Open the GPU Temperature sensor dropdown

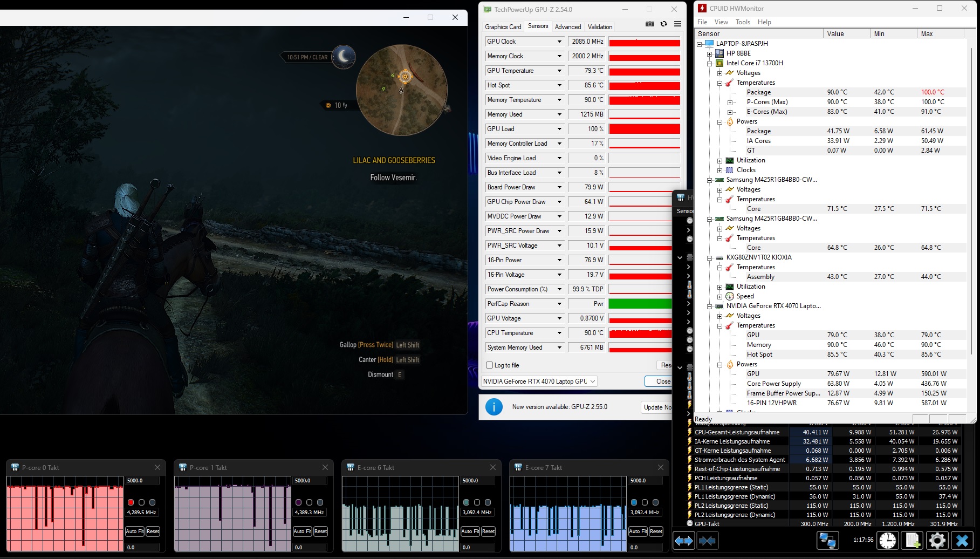(559, 71)
